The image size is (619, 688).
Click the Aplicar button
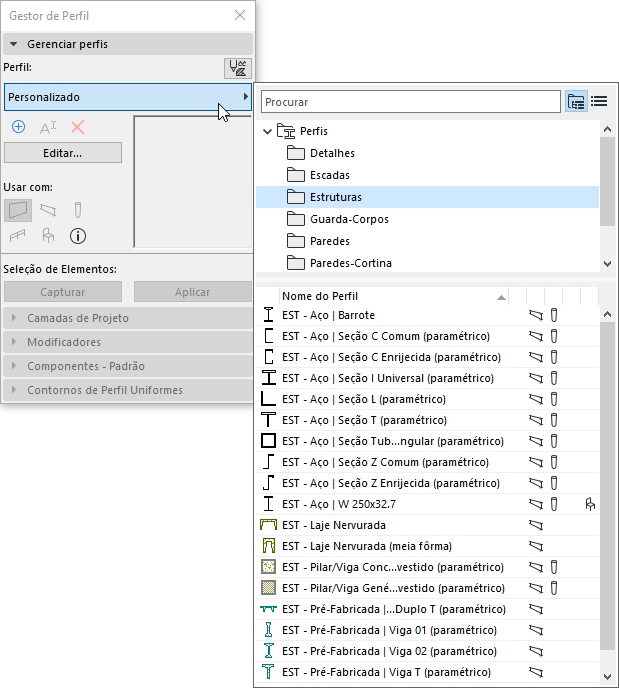[x=192, y=292]
